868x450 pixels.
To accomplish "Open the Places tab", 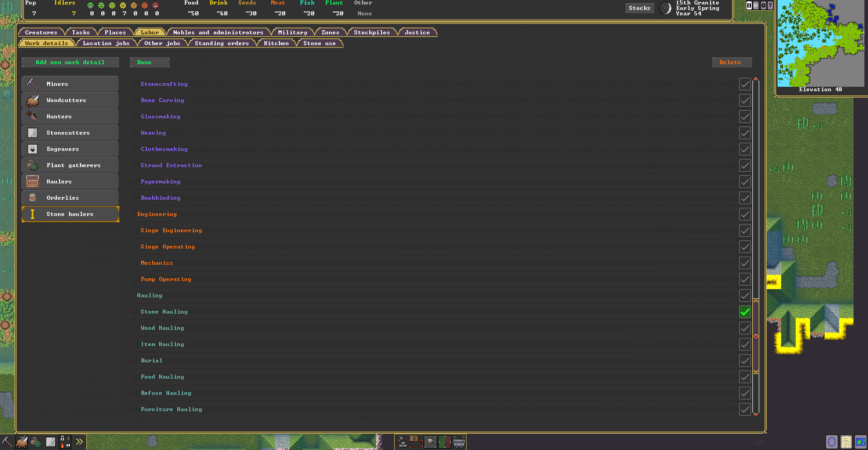I will pyautogui.click(x=115, y=33).
